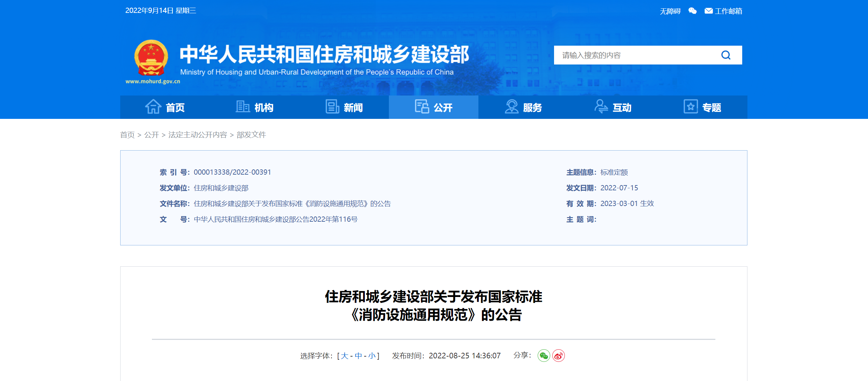Screen dimensions: 868x381
Task: Click the 机构 building icon
Action: point(243,107)
